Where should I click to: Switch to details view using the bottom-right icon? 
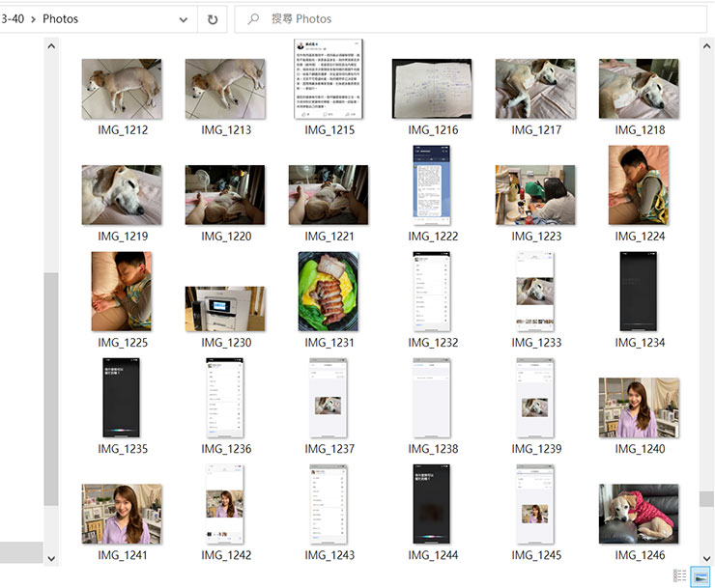[x=680, y=576]
